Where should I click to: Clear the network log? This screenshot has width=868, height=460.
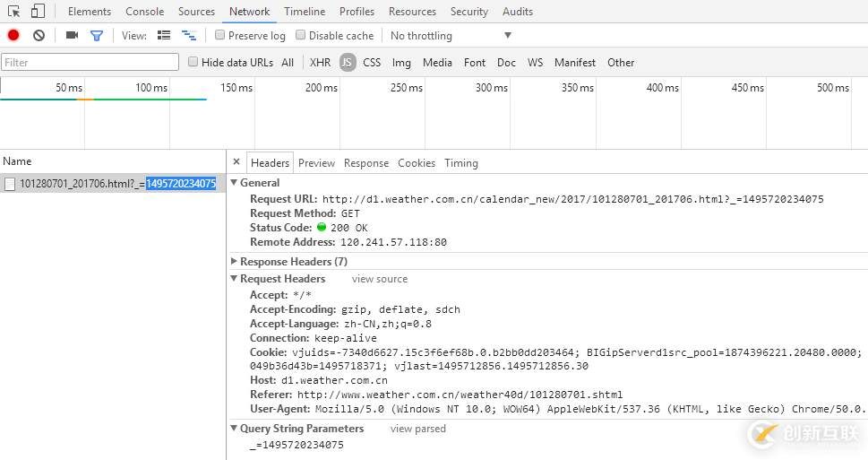coord(39,36)
